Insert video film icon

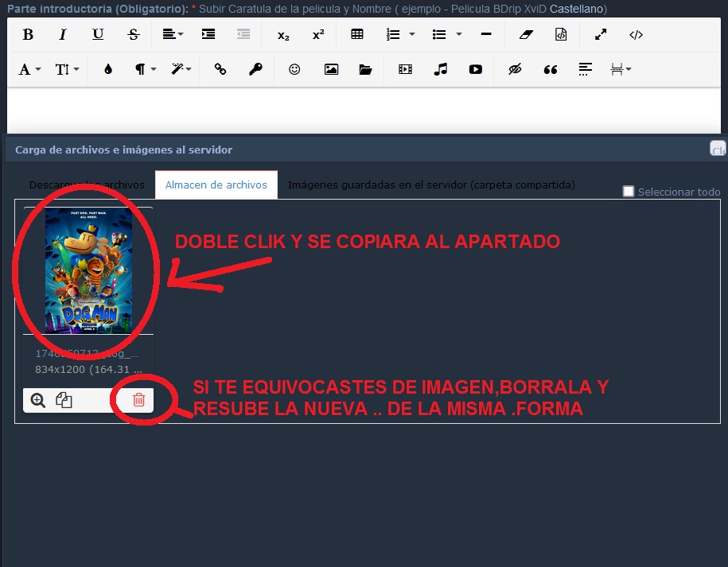(x=405, y=70)
